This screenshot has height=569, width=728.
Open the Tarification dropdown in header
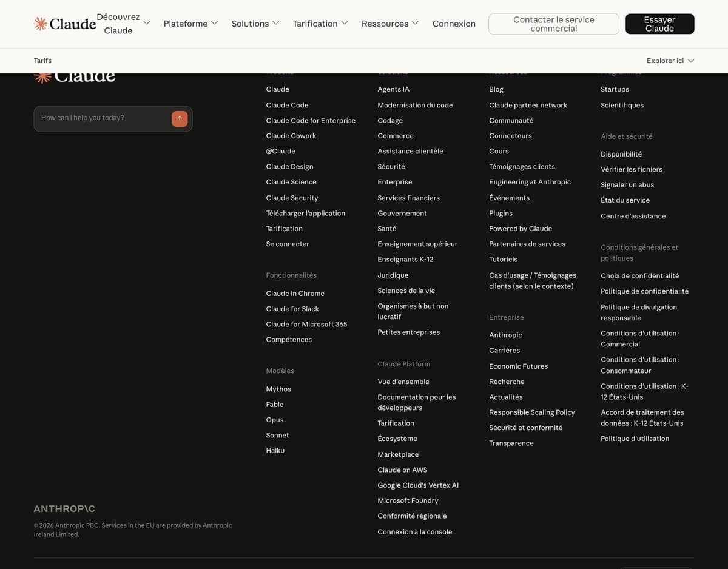tap(320, 24)
